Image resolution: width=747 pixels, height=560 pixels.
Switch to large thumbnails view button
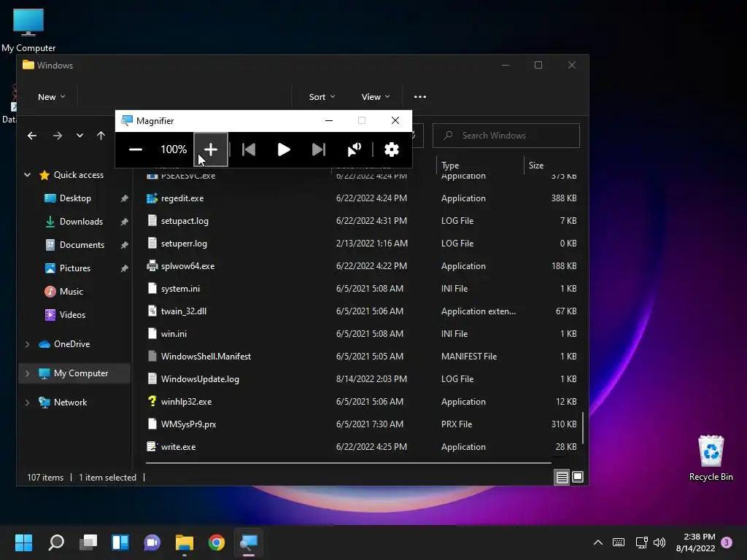578,477
